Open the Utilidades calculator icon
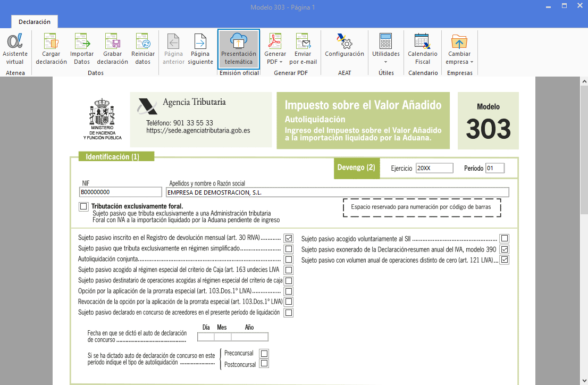 (x=385, y=41)
